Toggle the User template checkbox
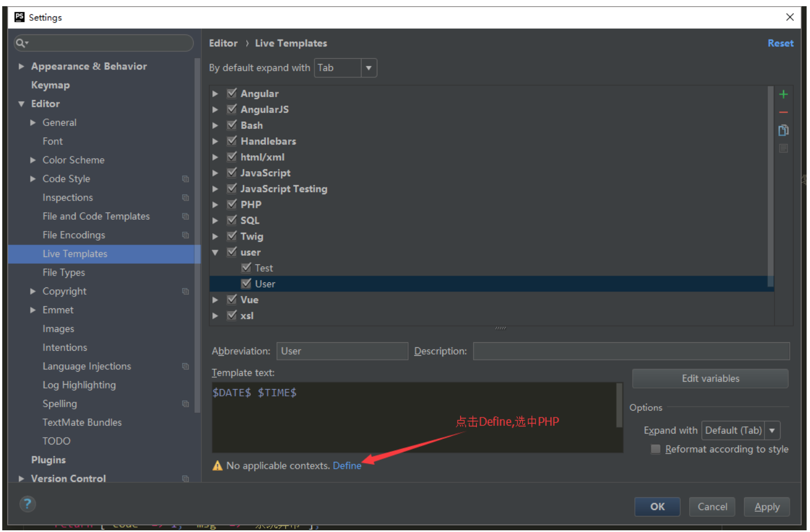Screen dimensions: 810x532 click(246, 284)
